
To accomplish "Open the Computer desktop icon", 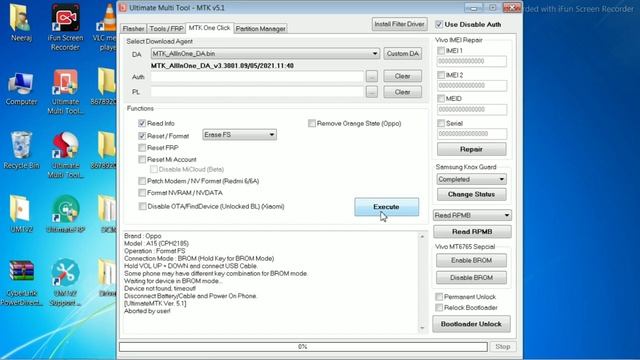I will pyautogui.click(x=21, y=90).
